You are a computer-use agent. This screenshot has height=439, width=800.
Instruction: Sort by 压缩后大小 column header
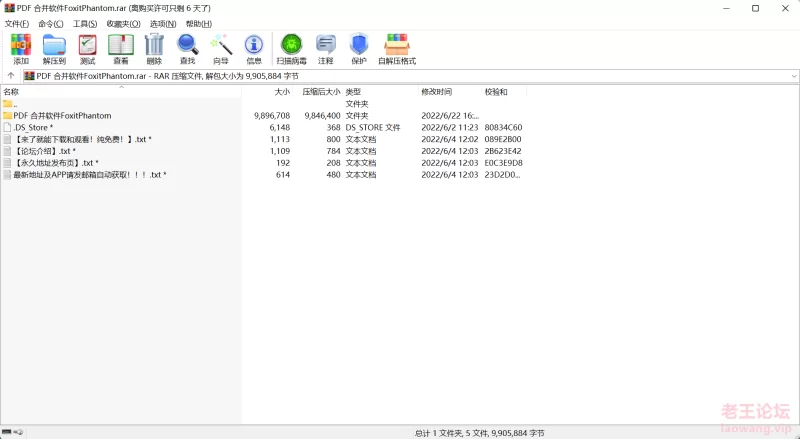point(317,92)
